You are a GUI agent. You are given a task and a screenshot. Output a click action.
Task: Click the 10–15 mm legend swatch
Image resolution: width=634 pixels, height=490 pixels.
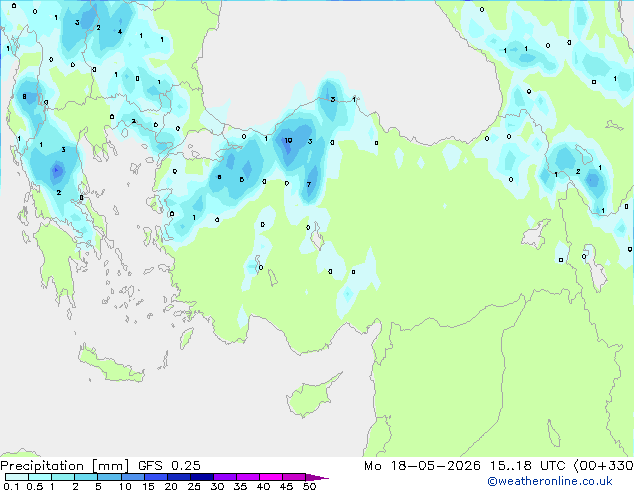(x=132, y=477)
